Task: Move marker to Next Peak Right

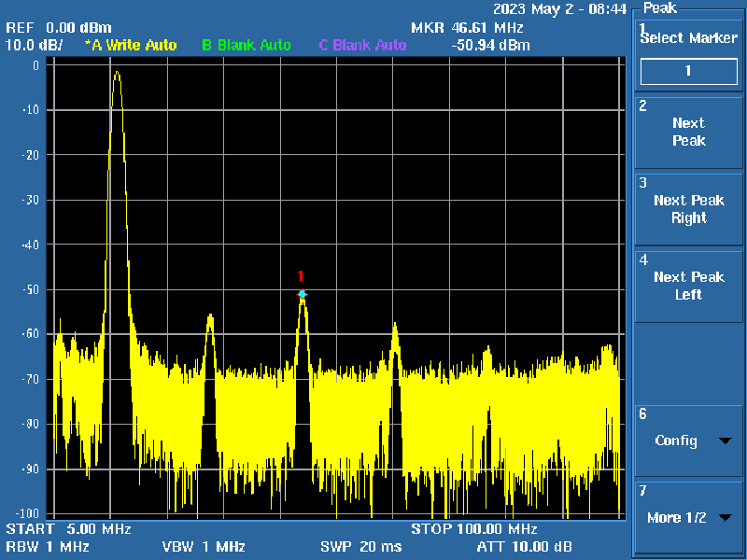Action: pos(688,209)
